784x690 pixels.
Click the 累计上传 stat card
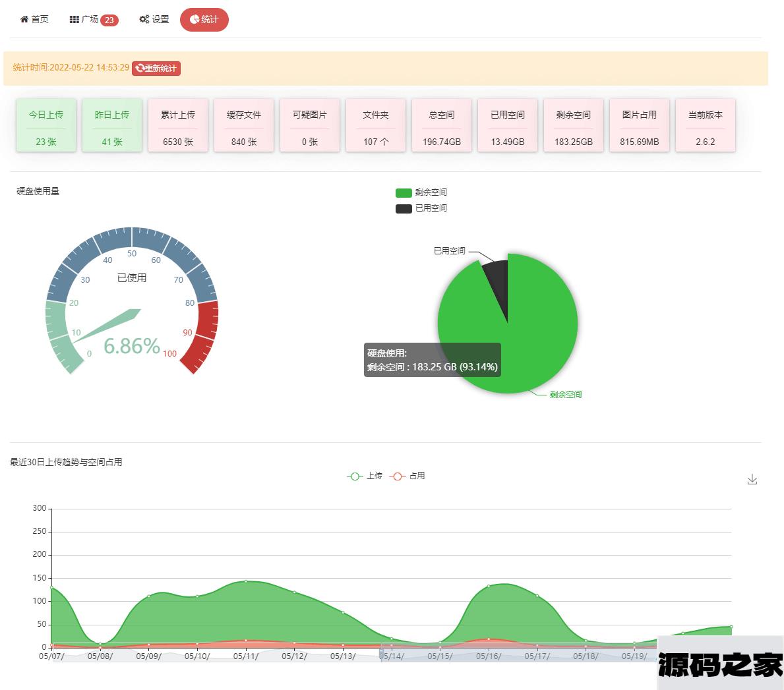pyautogui.click(x=178, y=125)
